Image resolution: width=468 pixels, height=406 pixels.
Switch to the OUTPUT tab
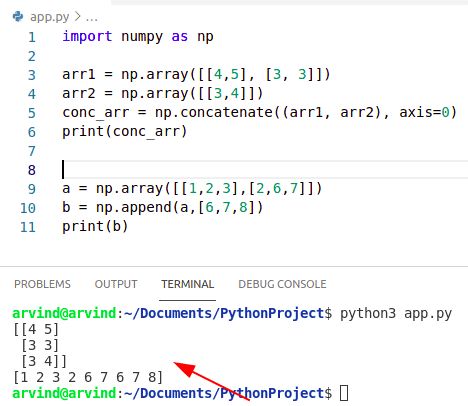tap(116, 284)
